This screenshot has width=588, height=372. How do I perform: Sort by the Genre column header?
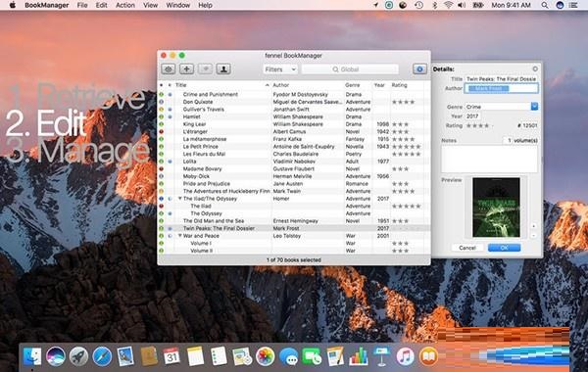coord(358,85)
